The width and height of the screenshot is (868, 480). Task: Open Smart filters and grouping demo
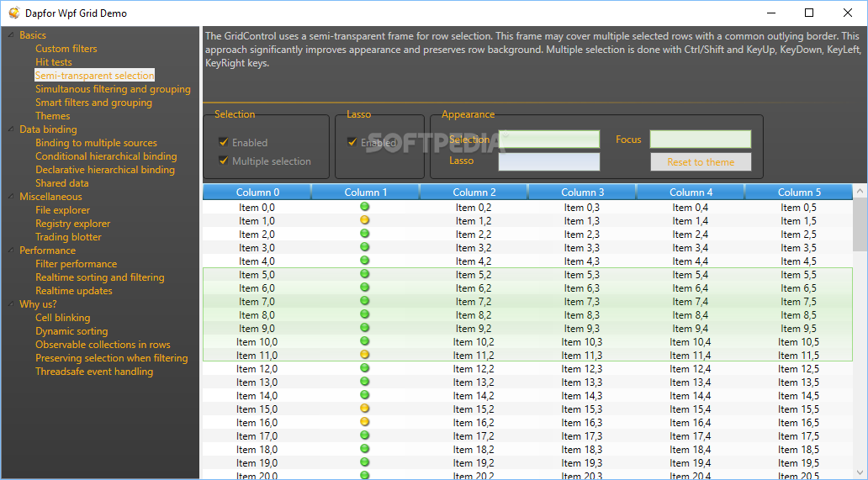tap(93, 103)
